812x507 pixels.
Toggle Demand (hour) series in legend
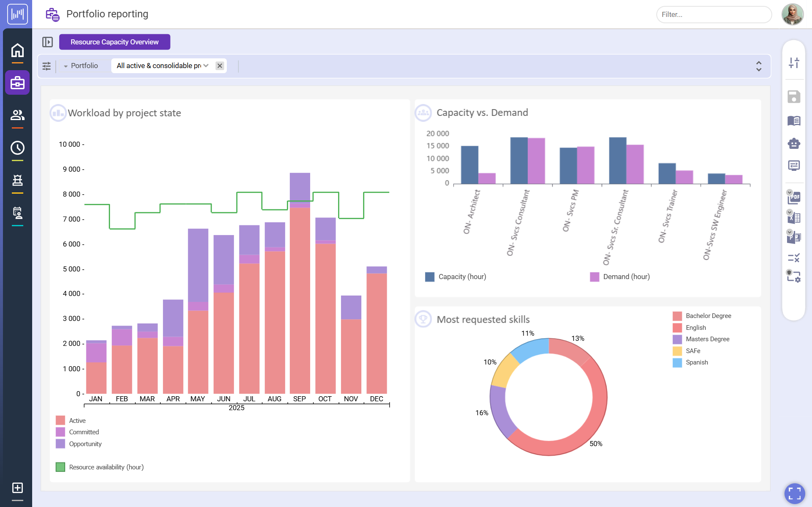coord(626,277)
